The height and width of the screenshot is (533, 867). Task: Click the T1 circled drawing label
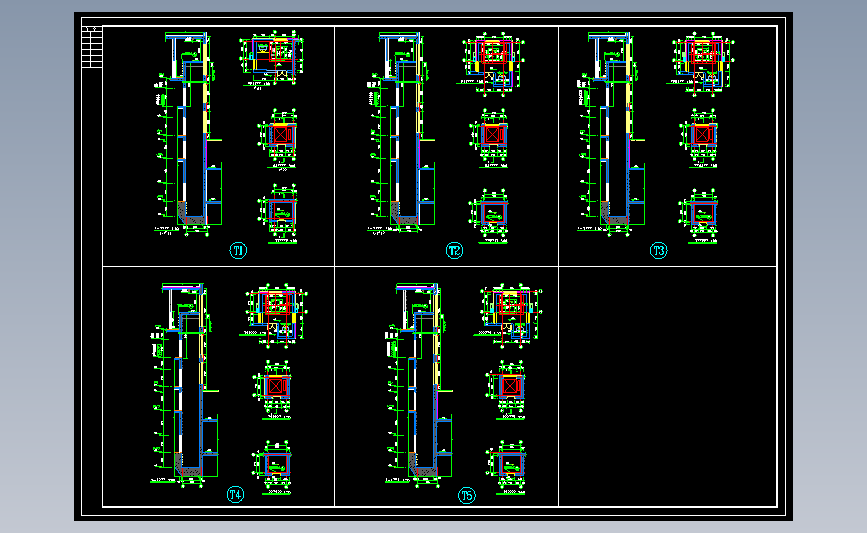238,250
